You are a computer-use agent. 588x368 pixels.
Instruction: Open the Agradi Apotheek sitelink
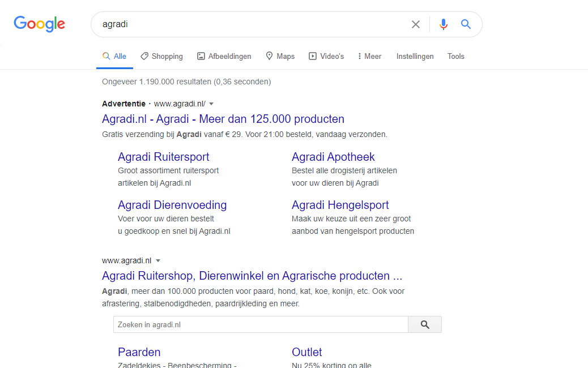(x=333, y=157)
